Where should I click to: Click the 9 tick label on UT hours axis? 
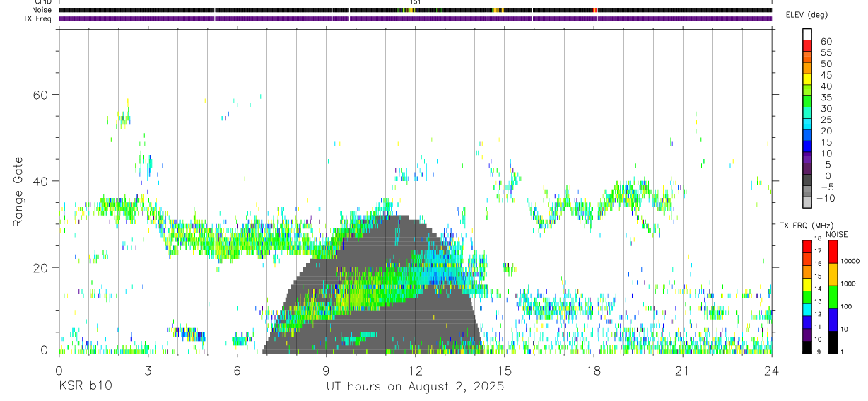click(x=326, y=370)
